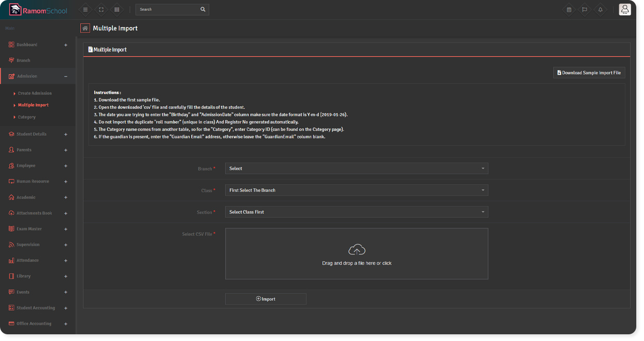Screen dimensions: 644x341
Task: Click the CSV drag and drop area
Action: [356, 254]
